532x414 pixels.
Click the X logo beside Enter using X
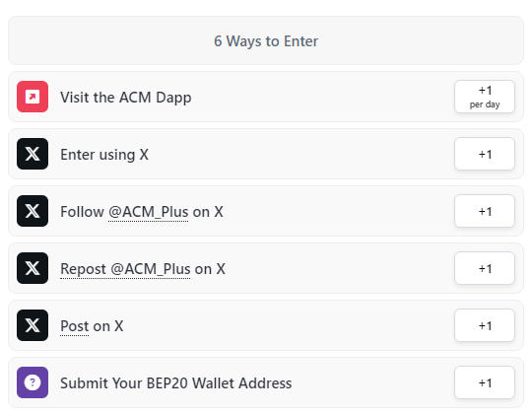coord(33,154)
